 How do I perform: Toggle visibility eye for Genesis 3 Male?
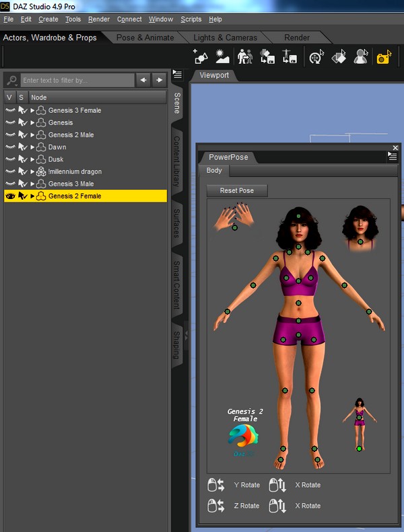(x=10, y=183)
